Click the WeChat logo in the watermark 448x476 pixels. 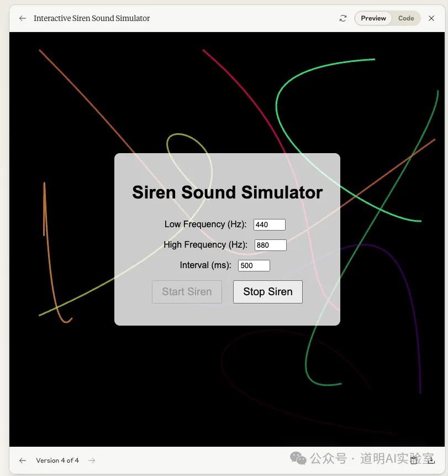pyautogui.click(x=297, y=458)
